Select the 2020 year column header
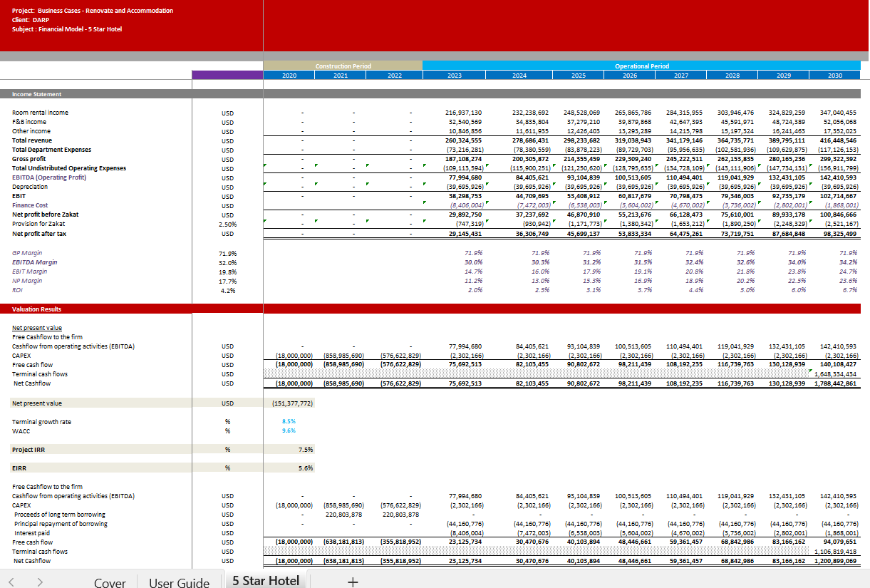The width and height of the screenshot is (870, 588). click(x=289, y=75)
